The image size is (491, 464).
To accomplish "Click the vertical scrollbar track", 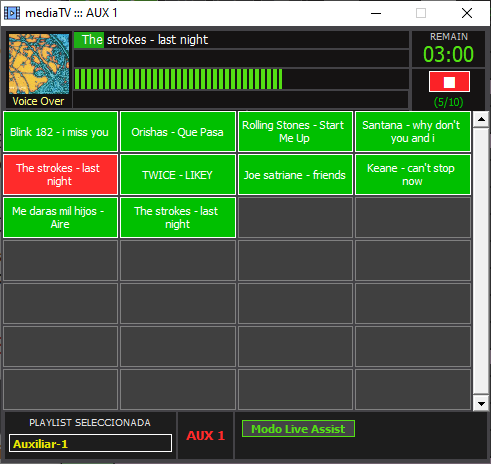I will point(481,262).
